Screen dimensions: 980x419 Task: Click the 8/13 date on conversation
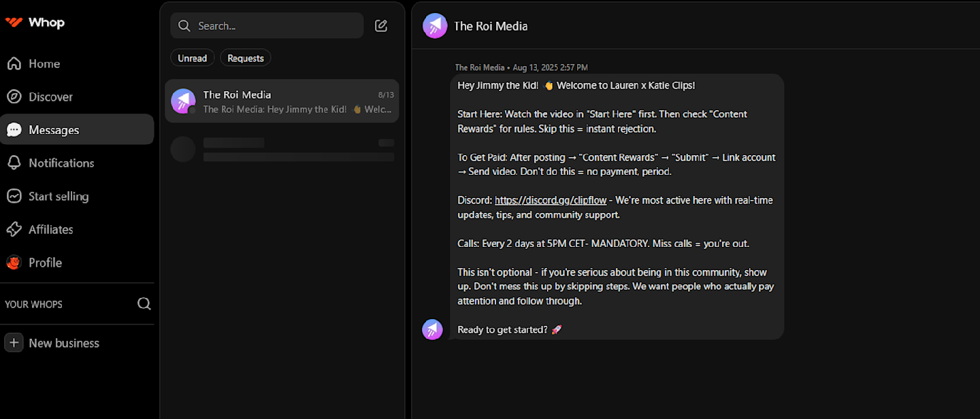(386, 95)
